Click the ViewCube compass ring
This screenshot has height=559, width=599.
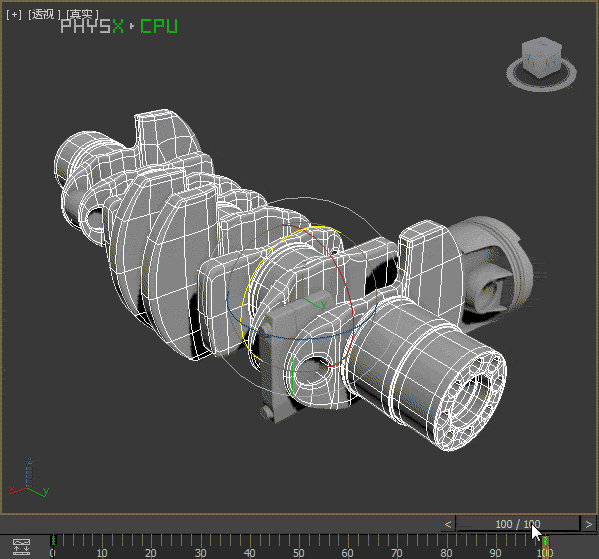[541, 82]
